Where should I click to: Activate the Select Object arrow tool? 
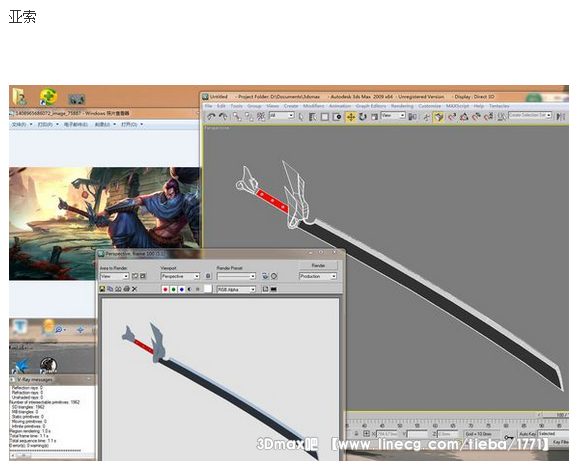coord(301,117)
